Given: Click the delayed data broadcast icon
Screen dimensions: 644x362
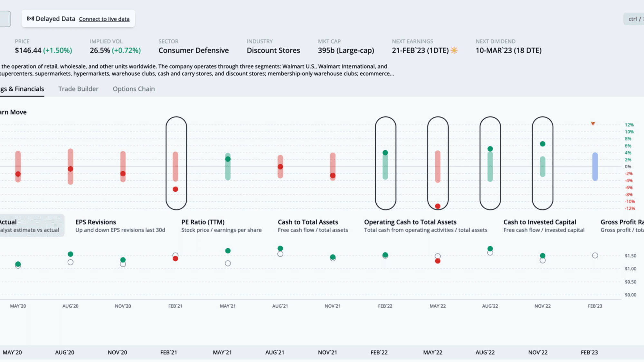Looking at the screenshot, I should (x=30, y=19).
